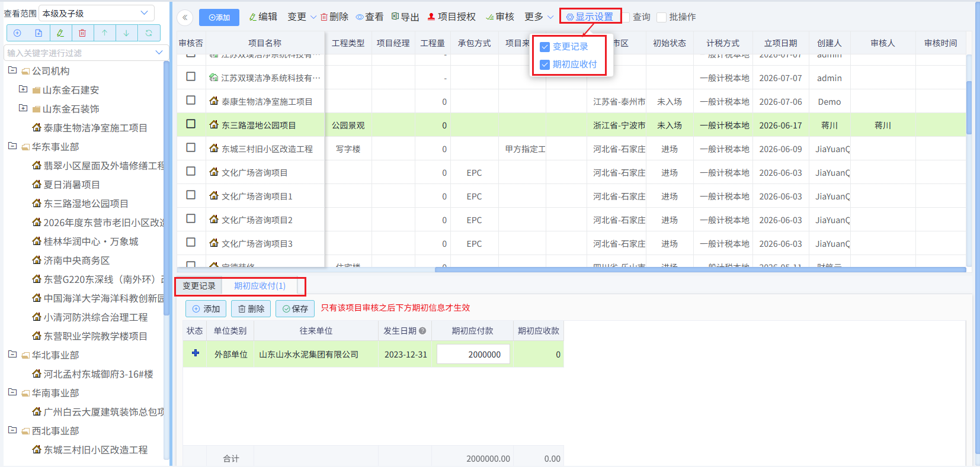This screenshot has height=467, width=980.
Task: Check the 文化广场咨询项目1 row checkbox
Action: pos(191,195)
